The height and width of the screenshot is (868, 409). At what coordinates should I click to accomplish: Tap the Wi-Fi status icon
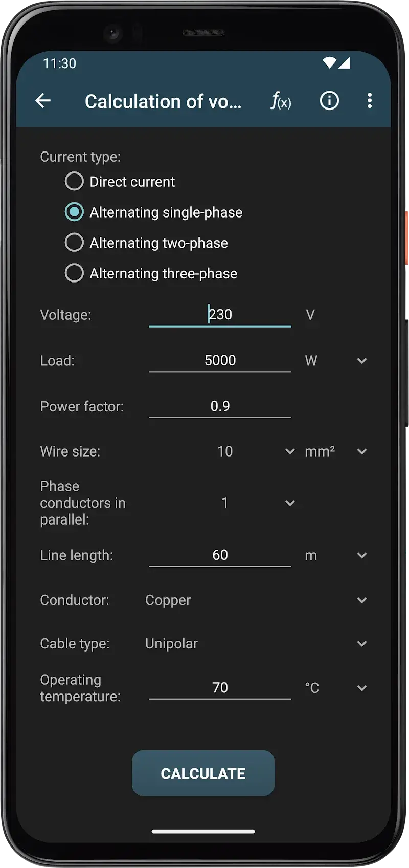[329, 63]
